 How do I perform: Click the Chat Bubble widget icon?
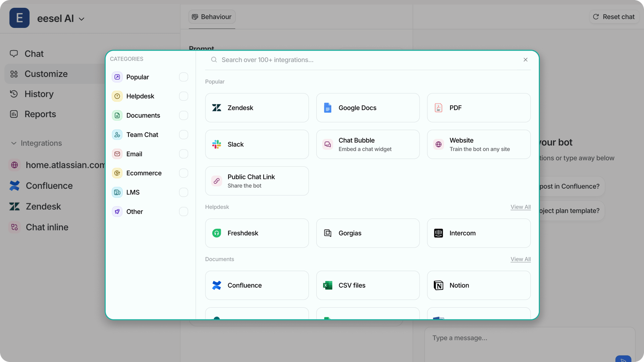pyautogui.click(x=328, y=144)
